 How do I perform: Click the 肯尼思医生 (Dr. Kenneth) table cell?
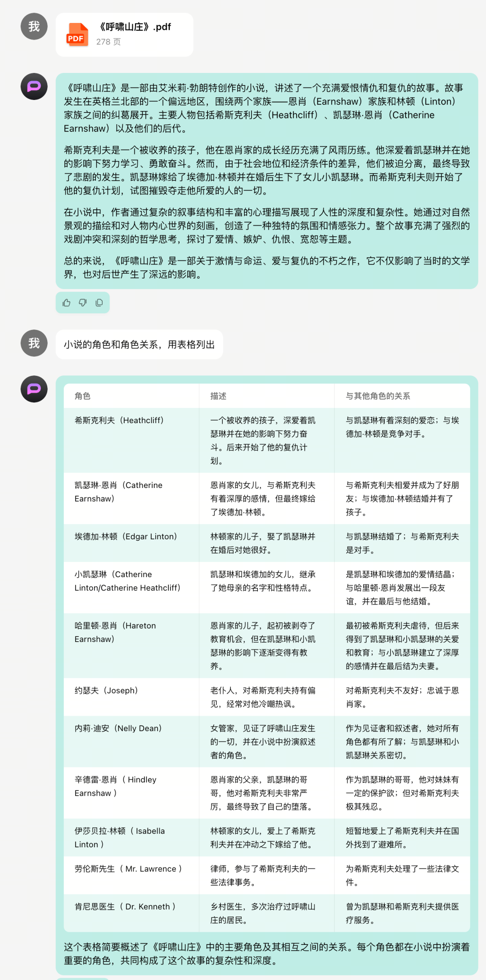coord(125,907)
